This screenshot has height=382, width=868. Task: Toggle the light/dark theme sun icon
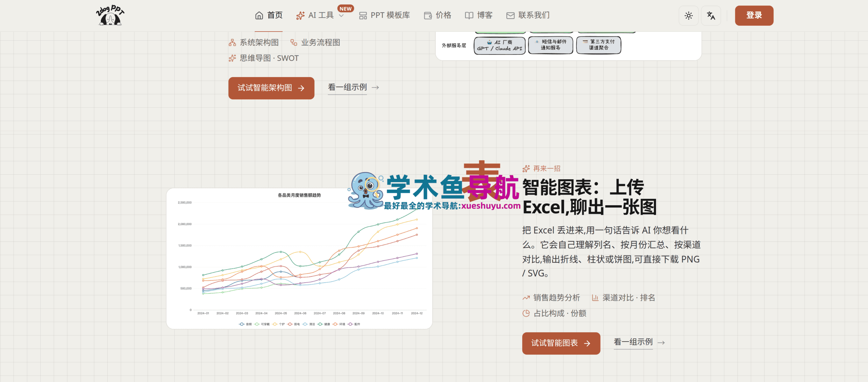(688, 16)
